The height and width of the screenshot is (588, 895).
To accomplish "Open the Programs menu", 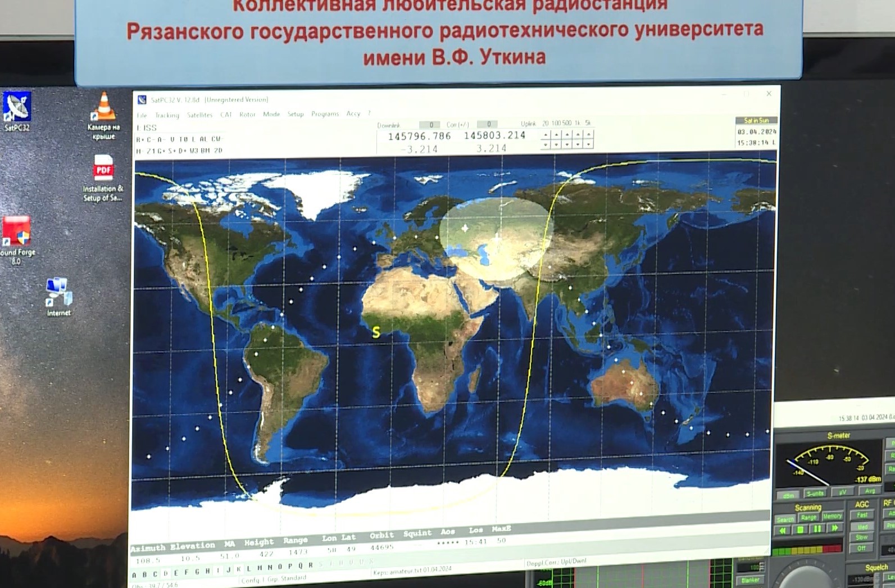I will (x=325, y=113).
